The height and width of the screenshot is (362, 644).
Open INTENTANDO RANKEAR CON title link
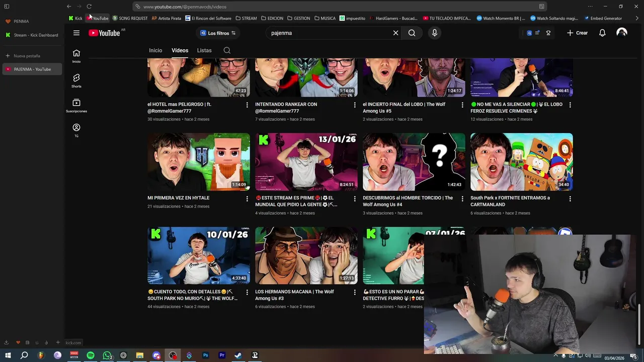286,108
